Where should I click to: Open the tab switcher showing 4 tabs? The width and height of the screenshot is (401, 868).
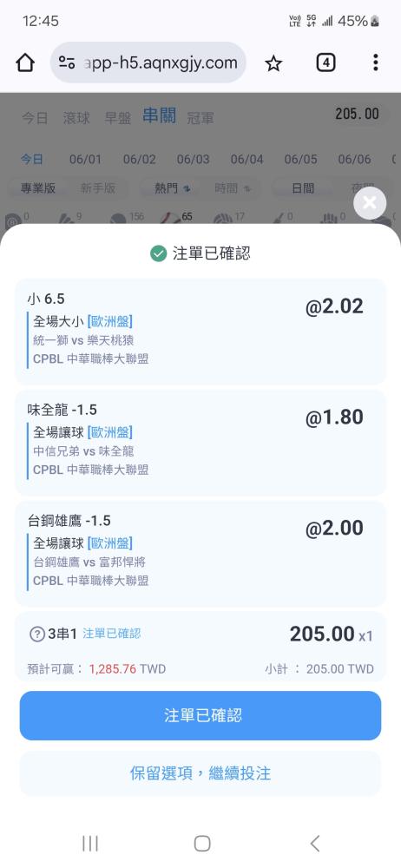click(x=325, y=63)
